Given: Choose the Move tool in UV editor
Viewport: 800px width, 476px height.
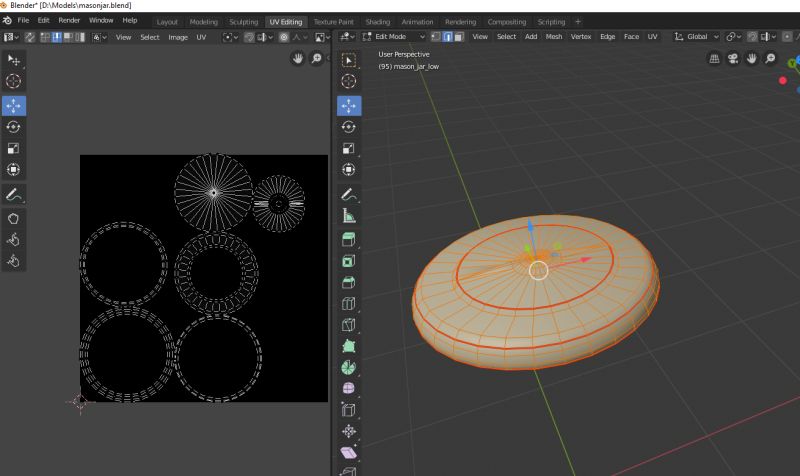Looking at the screenshot, I should point(13,106).
